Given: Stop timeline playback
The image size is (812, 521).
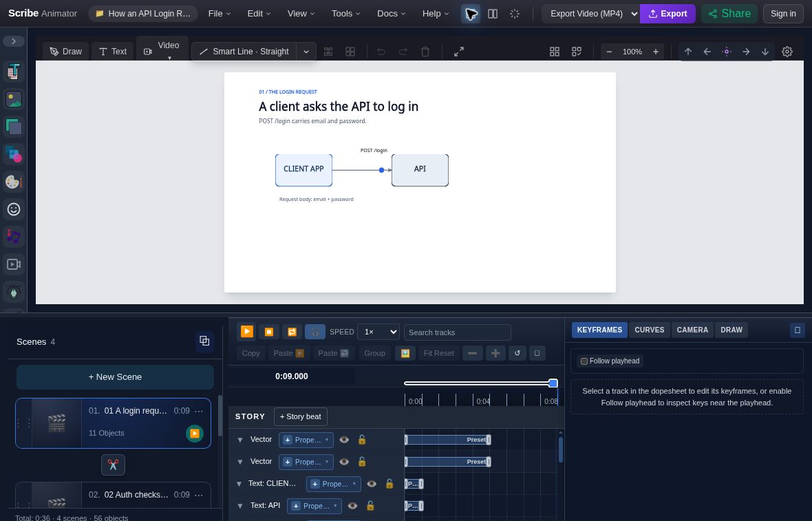Looking at the screenshot, I should click(x=269, y=332).
